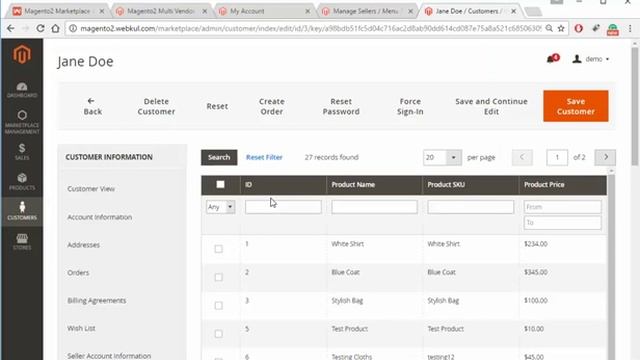Open the Marketplace Management sidebar menu
640x360 pixels.
(22, 122)
